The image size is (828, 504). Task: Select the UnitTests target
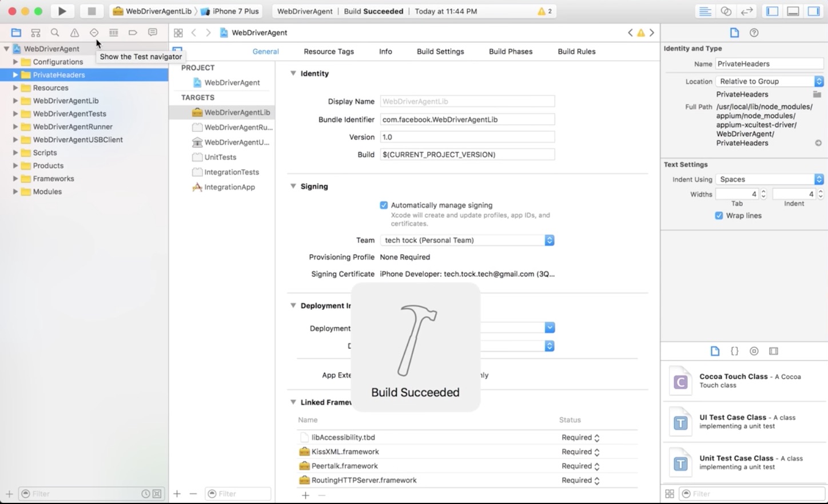[220, 157]
